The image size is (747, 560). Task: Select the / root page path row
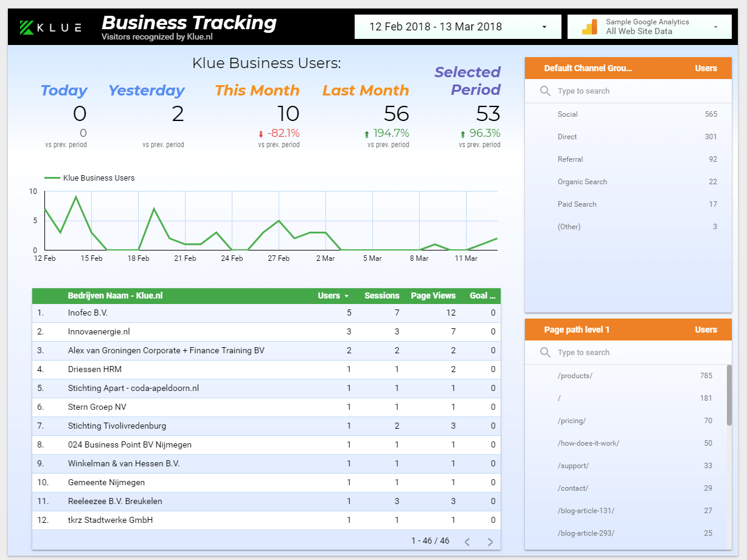point(625,398)
